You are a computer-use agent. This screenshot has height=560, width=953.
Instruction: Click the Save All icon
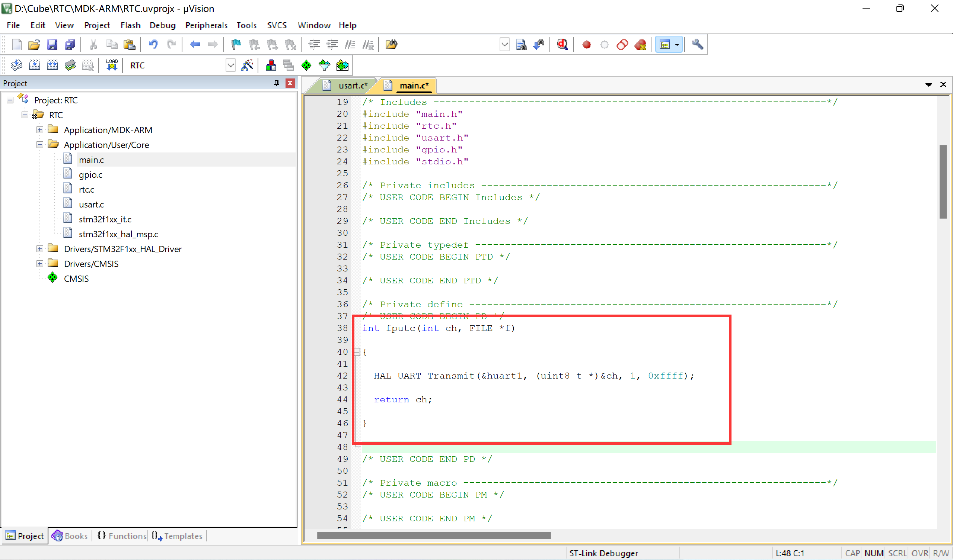[70, 45]
